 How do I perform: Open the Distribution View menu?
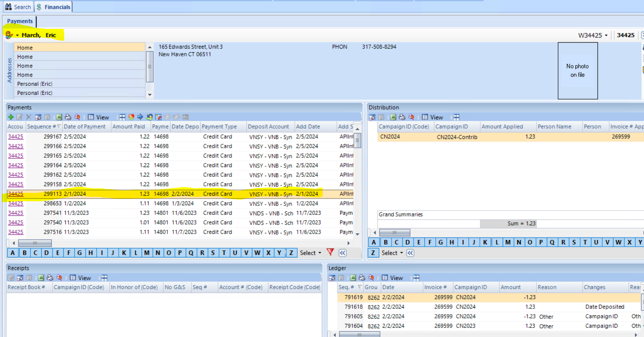pos(433,117)
